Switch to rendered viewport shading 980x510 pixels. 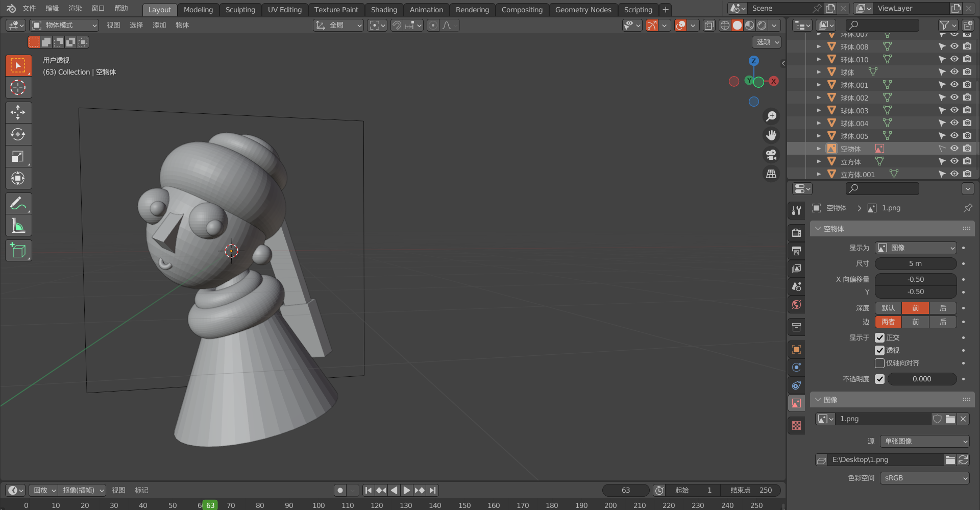click(762, 26)
